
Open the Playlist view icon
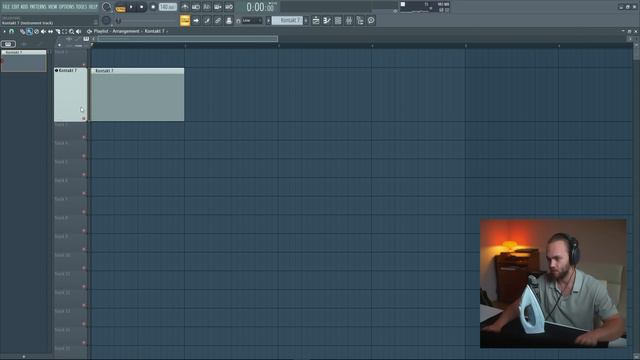(x=316, y=20)
